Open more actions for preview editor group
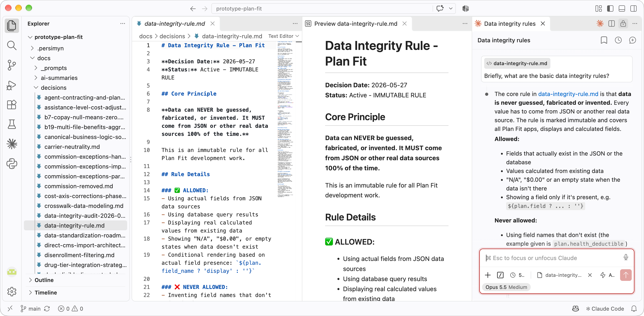This screenshot has width=644, height=316. [465, 23]
